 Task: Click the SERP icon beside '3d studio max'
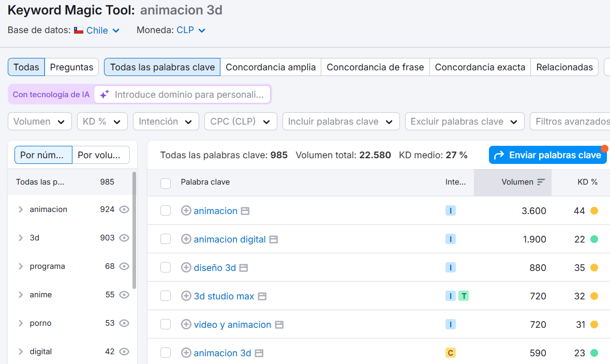click(262, 296)
